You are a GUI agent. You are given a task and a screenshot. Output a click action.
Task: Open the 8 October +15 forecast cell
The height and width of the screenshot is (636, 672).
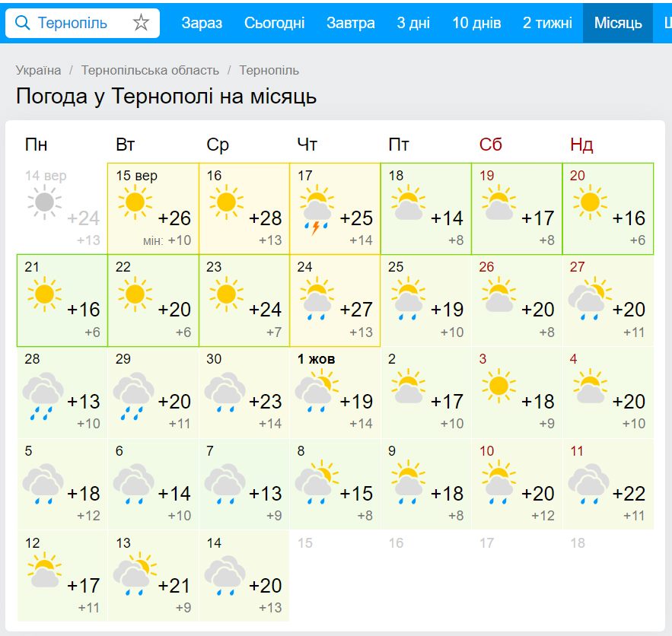point(335,485)
